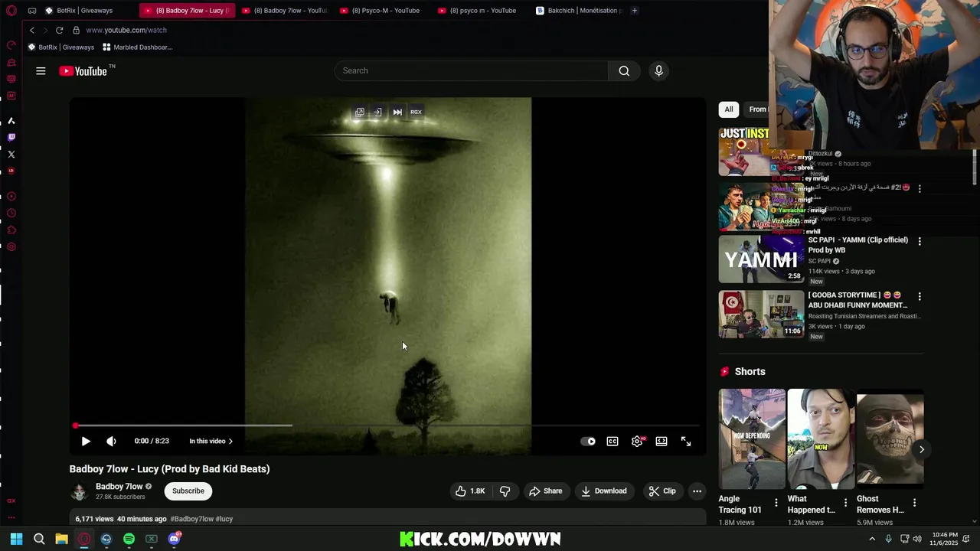Open File Explorer from the taskbar
The image size is (980, 551).
tap(61, 539)
